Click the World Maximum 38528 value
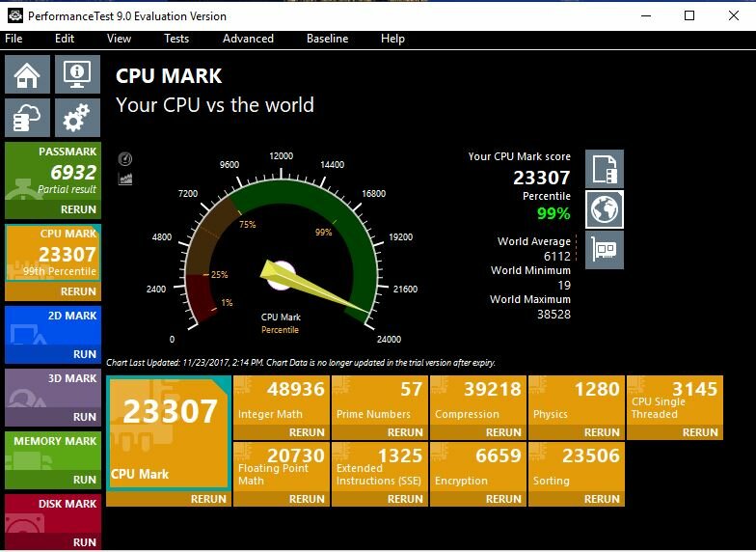 (553, 315)
